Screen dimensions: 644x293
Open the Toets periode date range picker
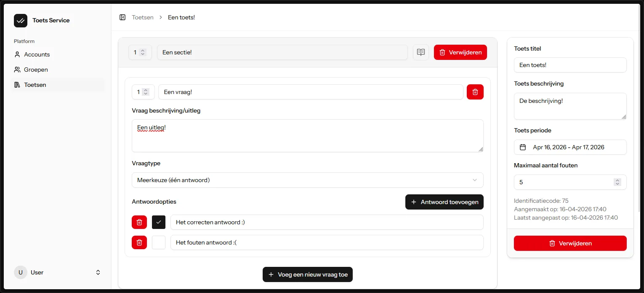pos(570,147)
